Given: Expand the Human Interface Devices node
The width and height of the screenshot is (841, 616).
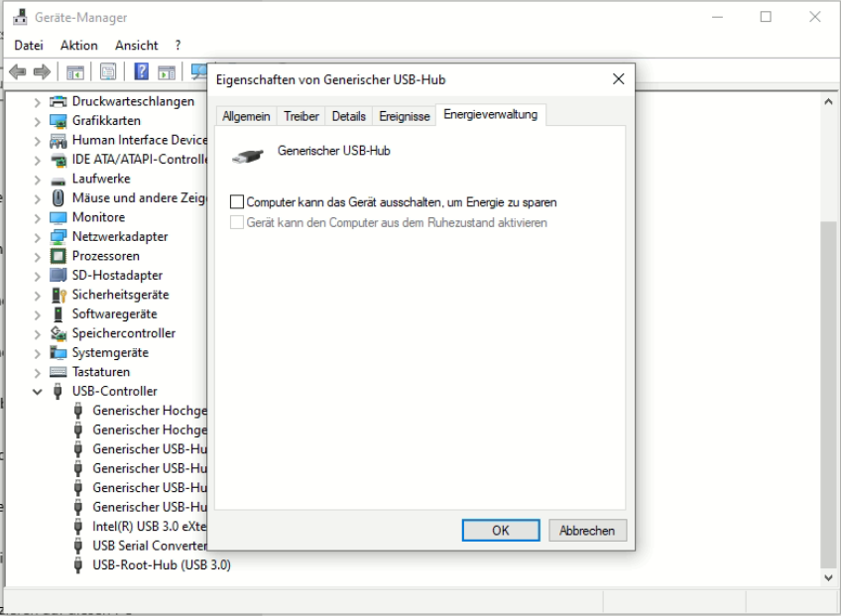Looking at the screenshot, I should pos(37,141).
